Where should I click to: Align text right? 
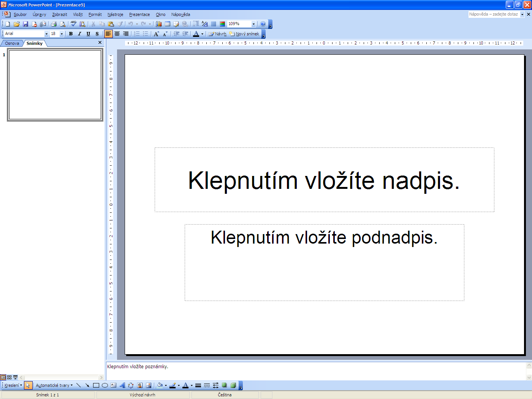tap(126, 34)
